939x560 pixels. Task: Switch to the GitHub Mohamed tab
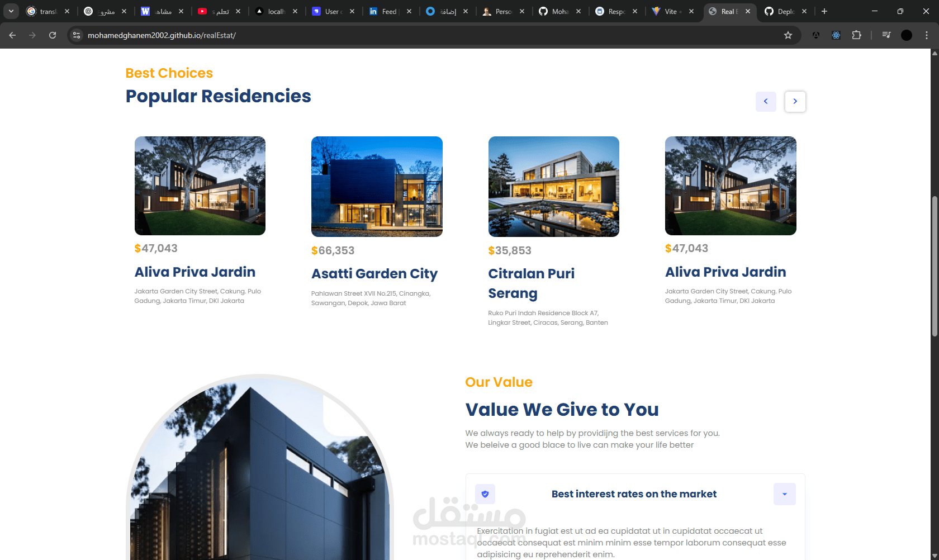[559, 11]
